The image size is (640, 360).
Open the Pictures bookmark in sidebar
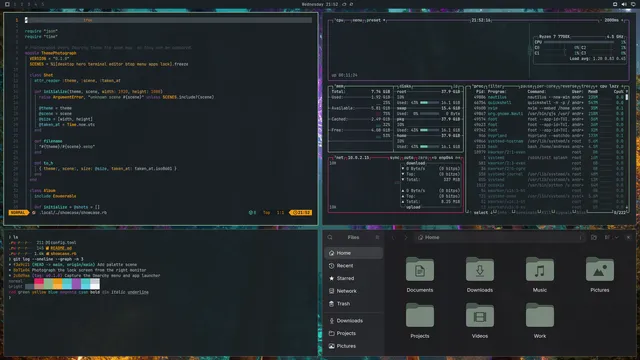click(x=353, y=346)
